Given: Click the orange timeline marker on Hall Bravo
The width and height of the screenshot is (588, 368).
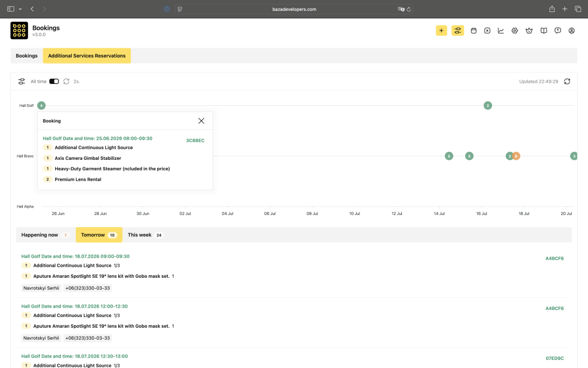Looking at the screenshot, I should click(516, 156).
